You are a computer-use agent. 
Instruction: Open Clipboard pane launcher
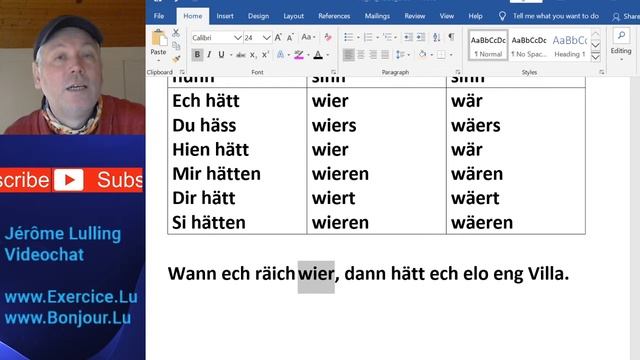coord(182,72)
